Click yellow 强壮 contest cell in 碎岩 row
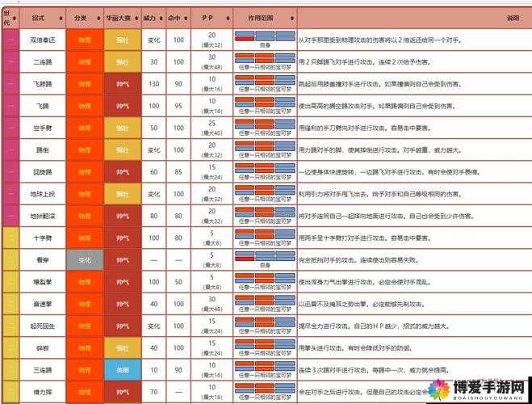The image size is (532, 404). point(123,348)
